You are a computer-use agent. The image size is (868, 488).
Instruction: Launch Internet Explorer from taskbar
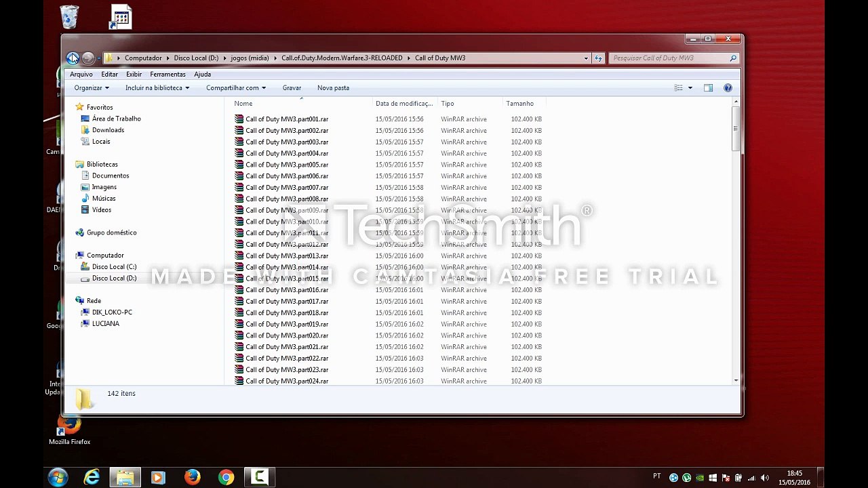92,477
